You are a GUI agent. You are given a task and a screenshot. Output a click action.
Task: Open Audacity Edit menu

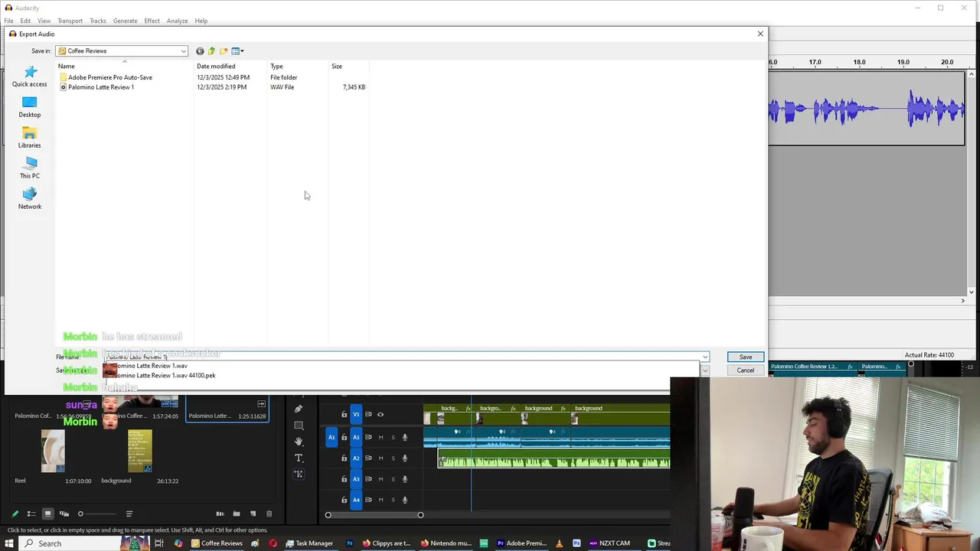pyautogui.click(x=25, y=21)
